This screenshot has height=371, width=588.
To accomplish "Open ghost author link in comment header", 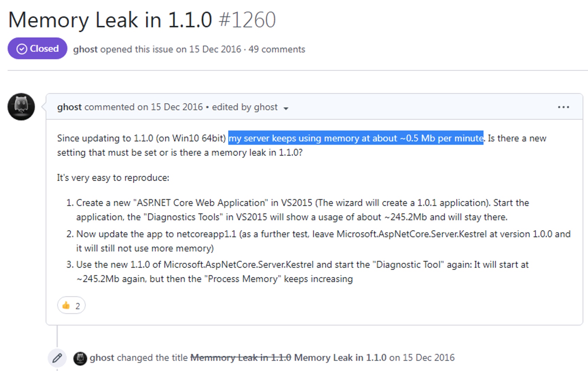I will pos(69,107).
